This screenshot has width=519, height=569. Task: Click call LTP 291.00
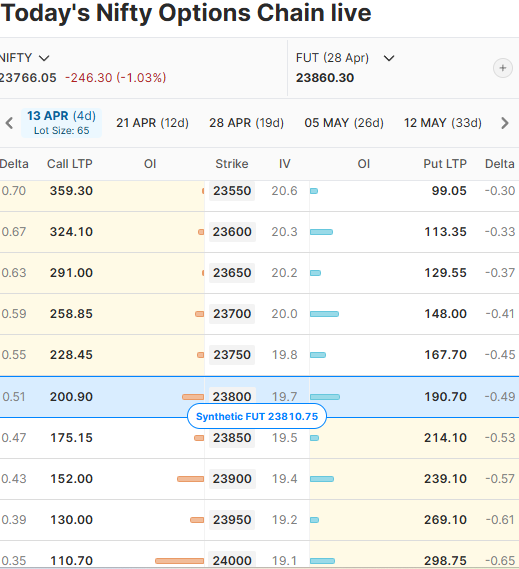pos(71,273)
